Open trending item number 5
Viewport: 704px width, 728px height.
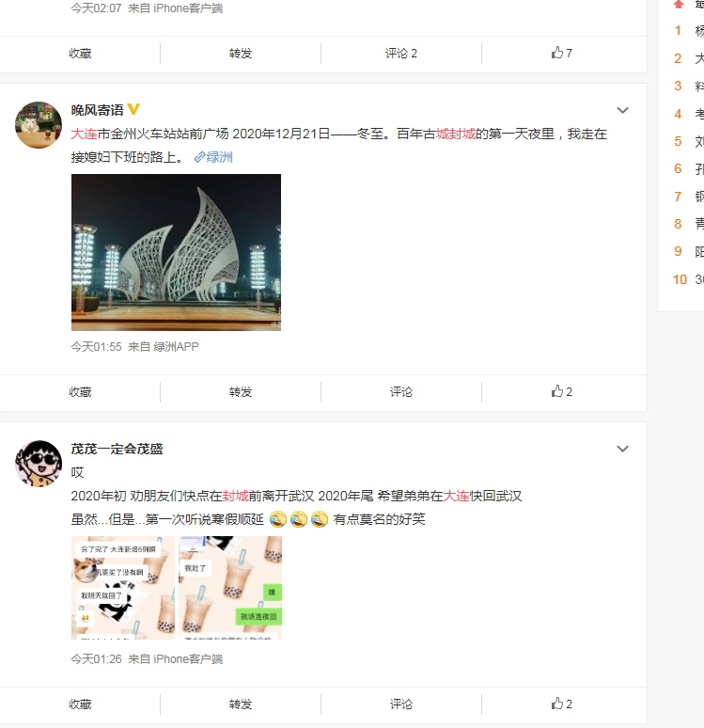point(689,141)
